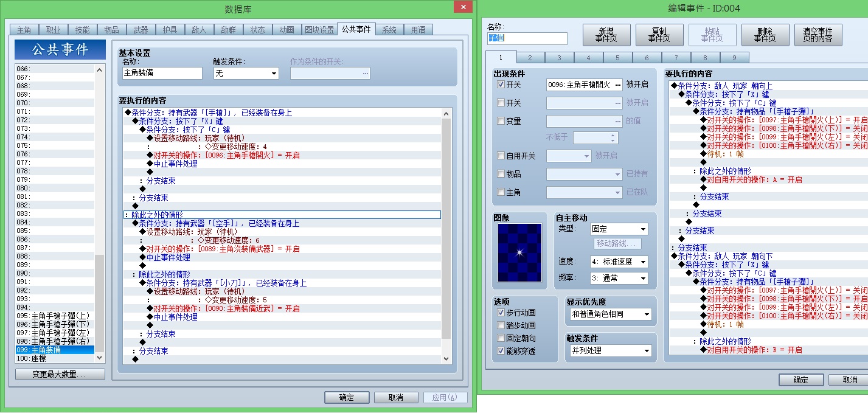868x413 pixels.
Task: Click the 变更最大数量 button
Action: point(60,374)
